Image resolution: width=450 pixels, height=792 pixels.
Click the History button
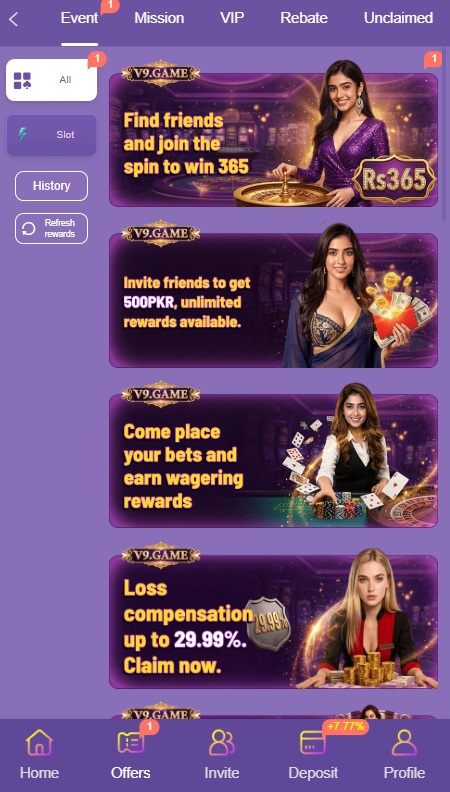pyautogui.click(x=52, y=186)
